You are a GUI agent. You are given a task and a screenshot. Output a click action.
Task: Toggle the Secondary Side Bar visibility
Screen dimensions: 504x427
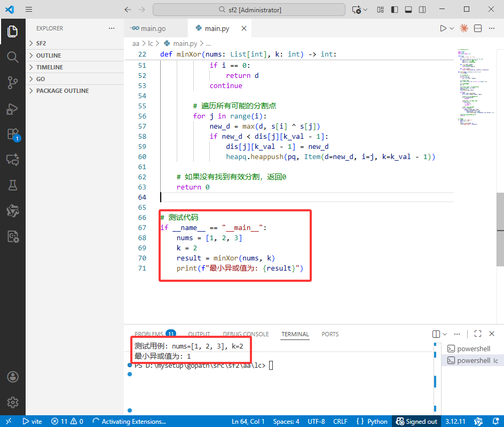[422, 10]
